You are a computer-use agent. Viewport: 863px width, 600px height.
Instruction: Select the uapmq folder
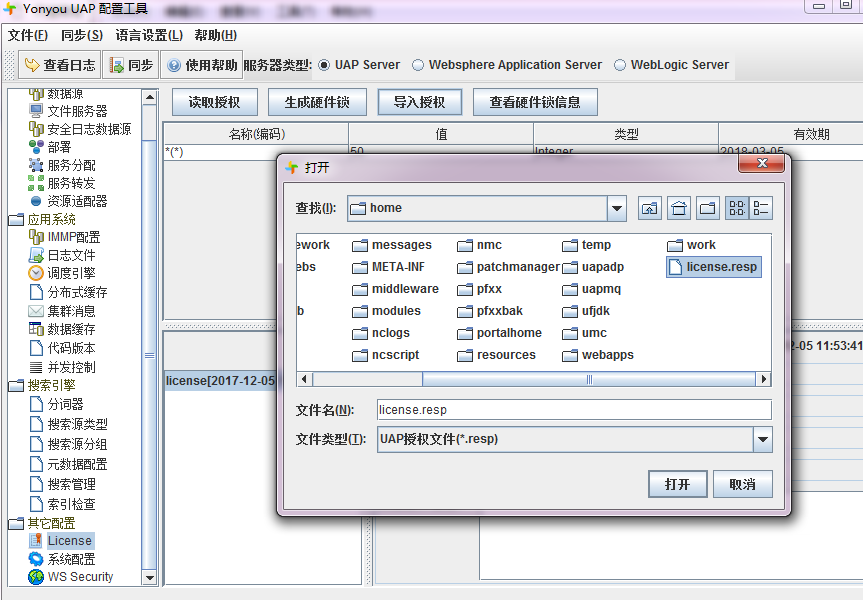[x=592, y=289]
